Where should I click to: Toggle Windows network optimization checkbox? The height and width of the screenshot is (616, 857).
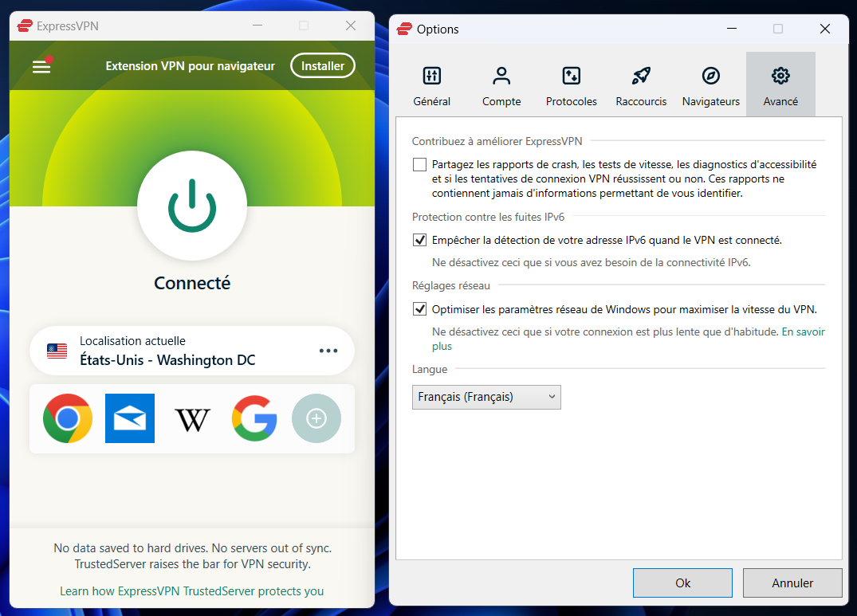point(420,309)
